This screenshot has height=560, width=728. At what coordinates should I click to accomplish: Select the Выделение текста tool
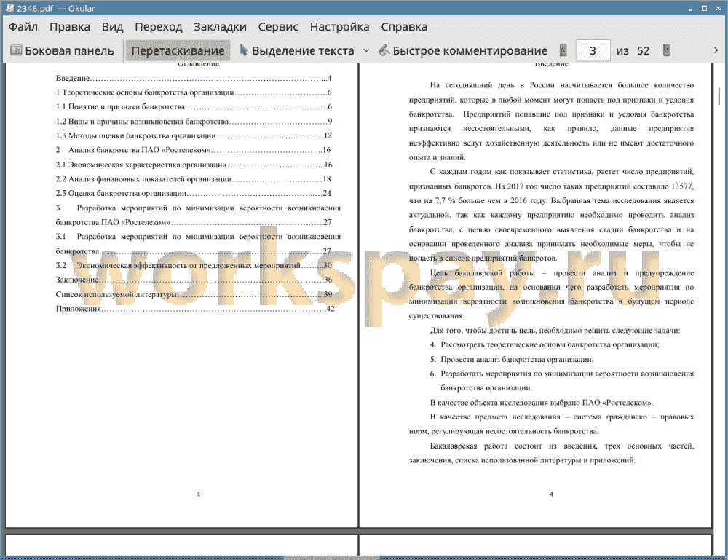(297, 51)
